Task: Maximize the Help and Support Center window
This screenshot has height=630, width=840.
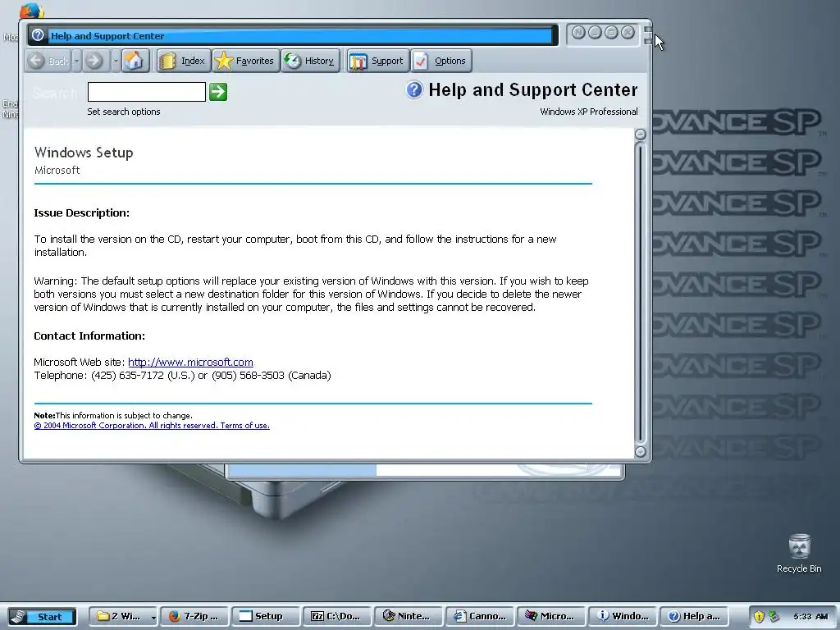Action: click(x=611, y=33)
